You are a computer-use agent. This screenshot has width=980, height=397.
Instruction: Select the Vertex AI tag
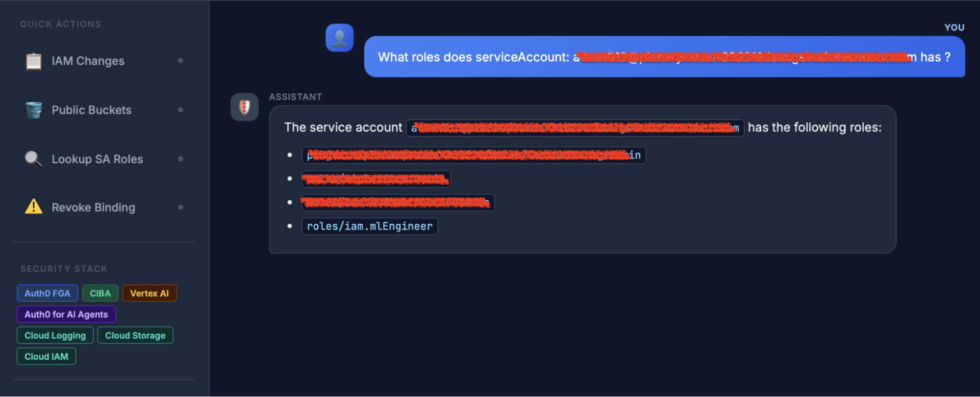click(x=150, y=293)
